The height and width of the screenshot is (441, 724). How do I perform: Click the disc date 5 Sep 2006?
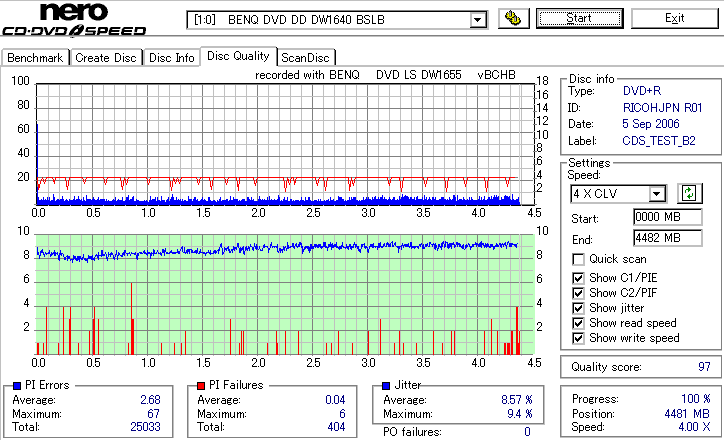[651, 124]
